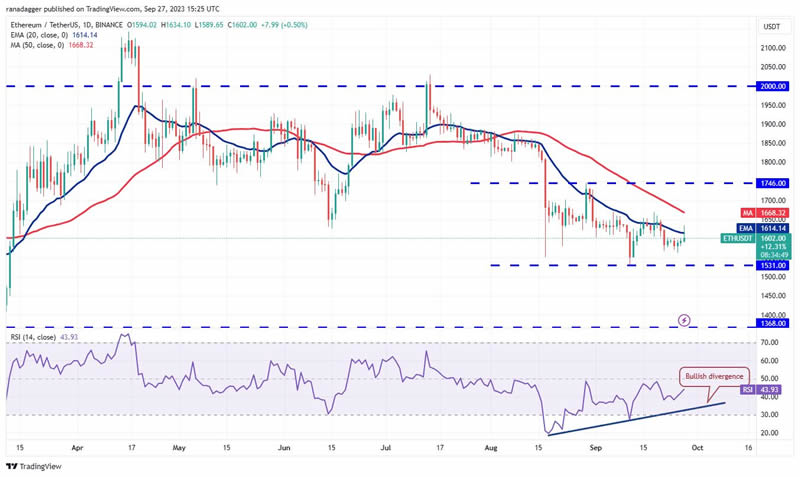The image size is (800, 477).
Task: Click the Sep label on the time axis
Action: 595,447
